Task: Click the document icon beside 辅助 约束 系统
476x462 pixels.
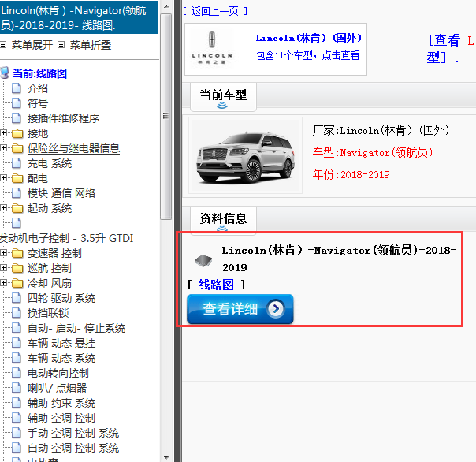Action: pyautogui.click(x=17, y=403)
